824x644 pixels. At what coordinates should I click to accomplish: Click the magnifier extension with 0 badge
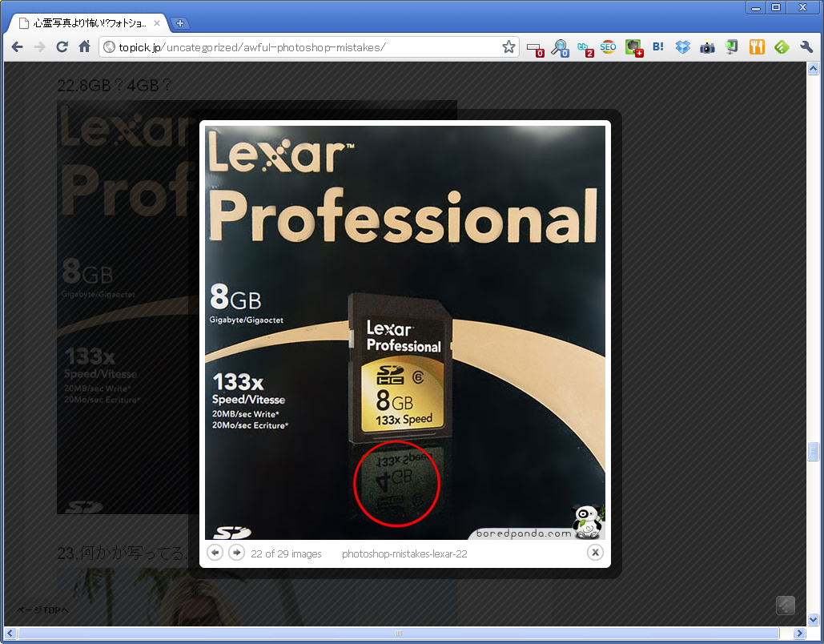tap(559, 47)
